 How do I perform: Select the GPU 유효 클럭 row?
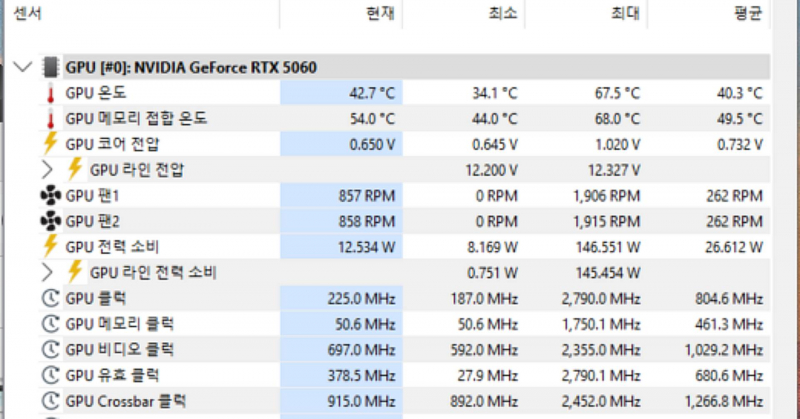point(404,376)
